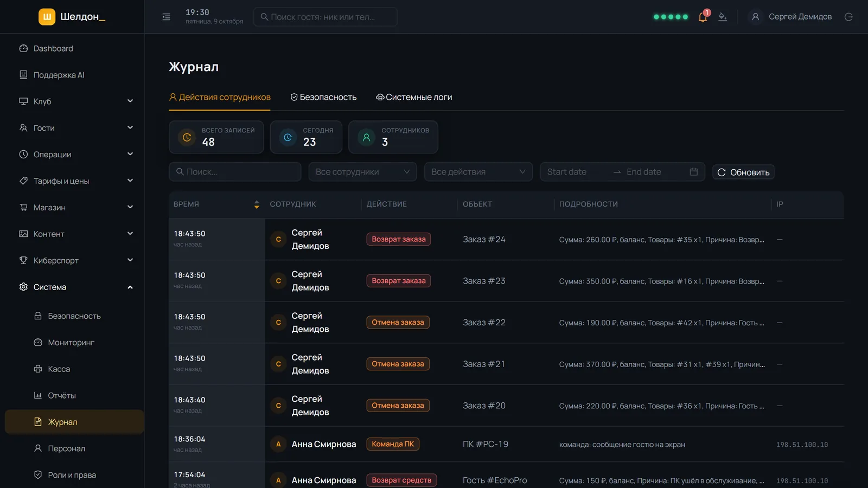
Task: Click Возврат заказа tag for Заказ #24
Action: coord(399,239)
